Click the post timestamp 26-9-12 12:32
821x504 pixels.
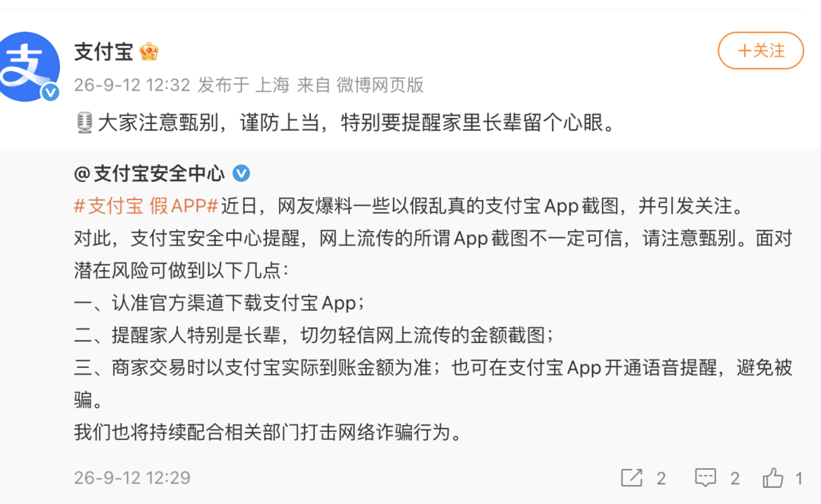click(x=132, y=85)
